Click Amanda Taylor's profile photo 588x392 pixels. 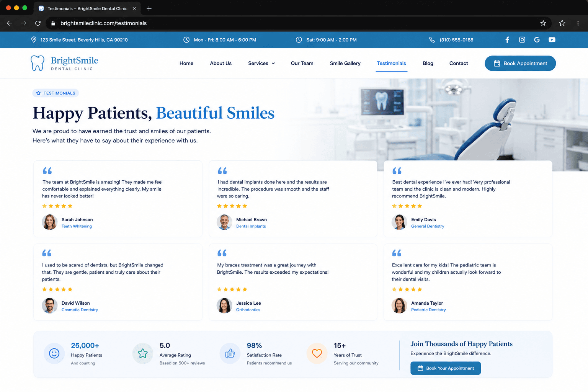(x=399, y=305)
